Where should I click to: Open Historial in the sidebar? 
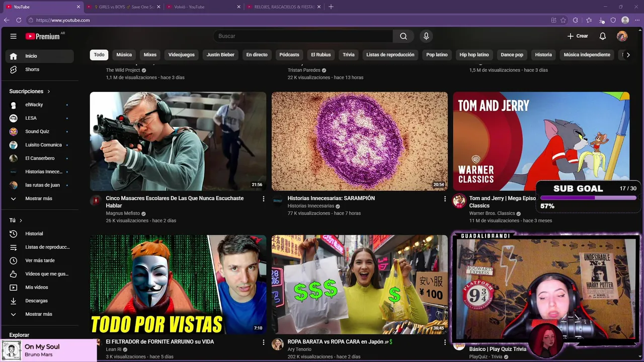pyautogui.click(x=39, y=234)
